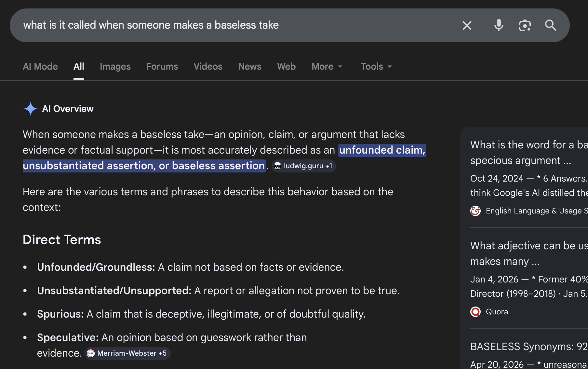Select the Web results tab
This screenshot has width=588, height=369.
[286, 66]
